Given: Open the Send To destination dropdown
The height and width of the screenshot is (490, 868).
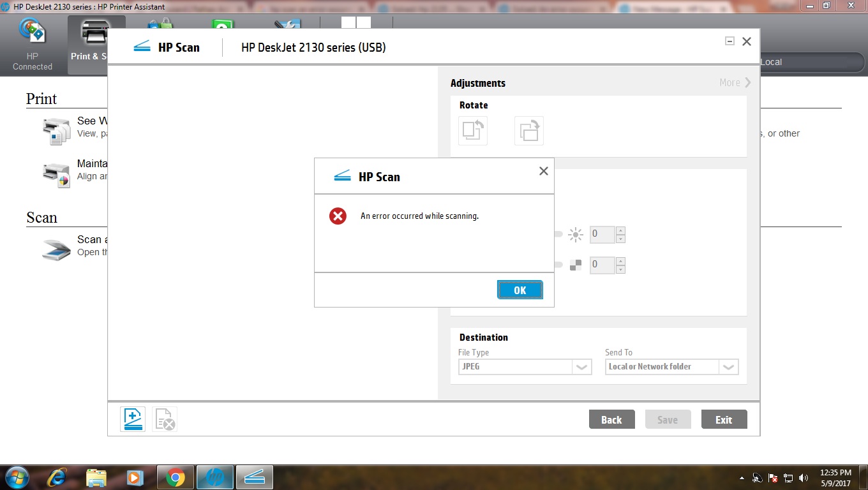Looking at the screenshot, I should click(x=728, y=366).
